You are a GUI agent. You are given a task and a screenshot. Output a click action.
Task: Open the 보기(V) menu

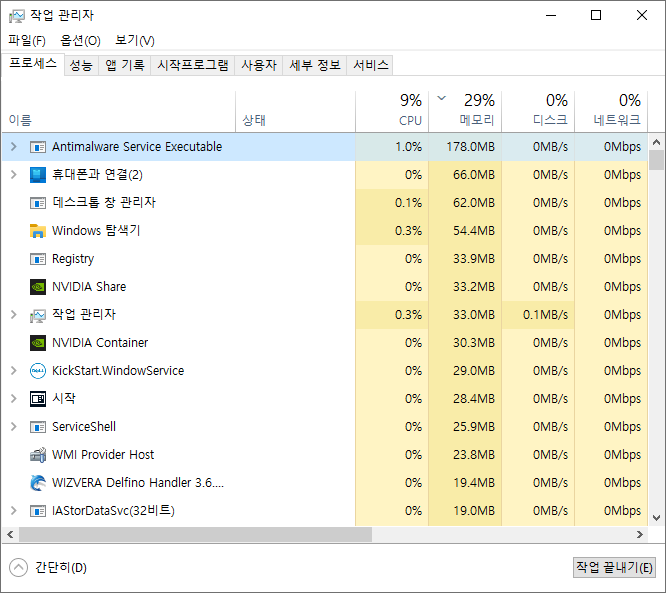135,41
